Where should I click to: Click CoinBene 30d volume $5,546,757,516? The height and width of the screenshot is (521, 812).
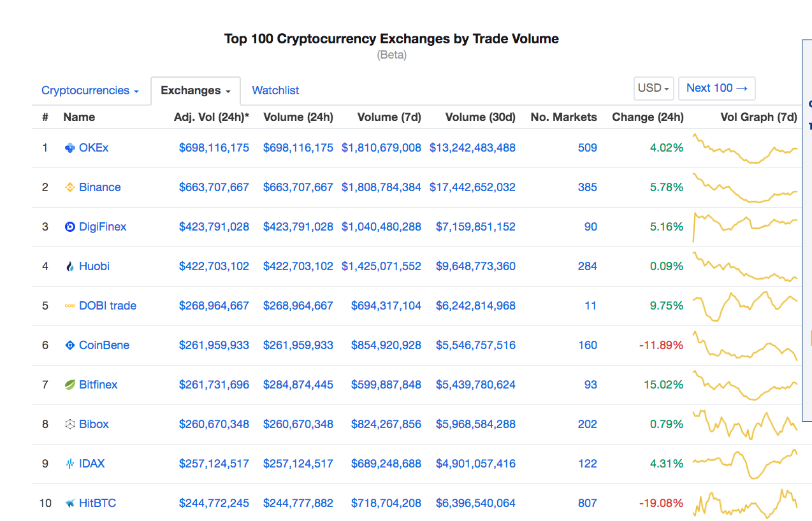click(475, 345)
